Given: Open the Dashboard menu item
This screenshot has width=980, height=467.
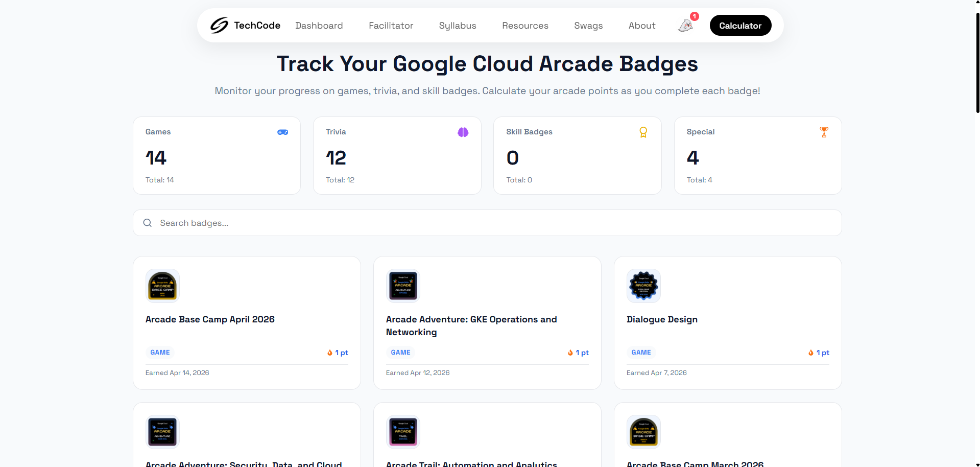Looking at the screenshot, I should (x=319, y=25).
